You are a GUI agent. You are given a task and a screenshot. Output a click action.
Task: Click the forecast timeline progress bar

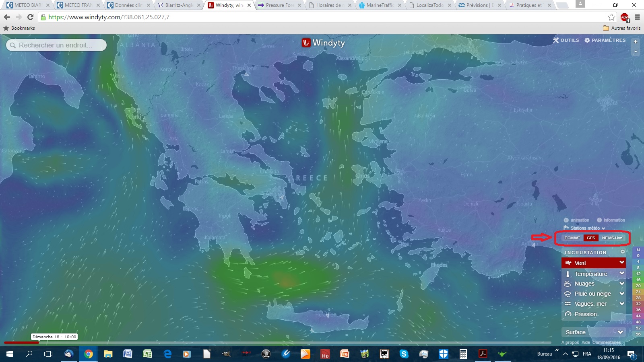[x=278, y=343]
